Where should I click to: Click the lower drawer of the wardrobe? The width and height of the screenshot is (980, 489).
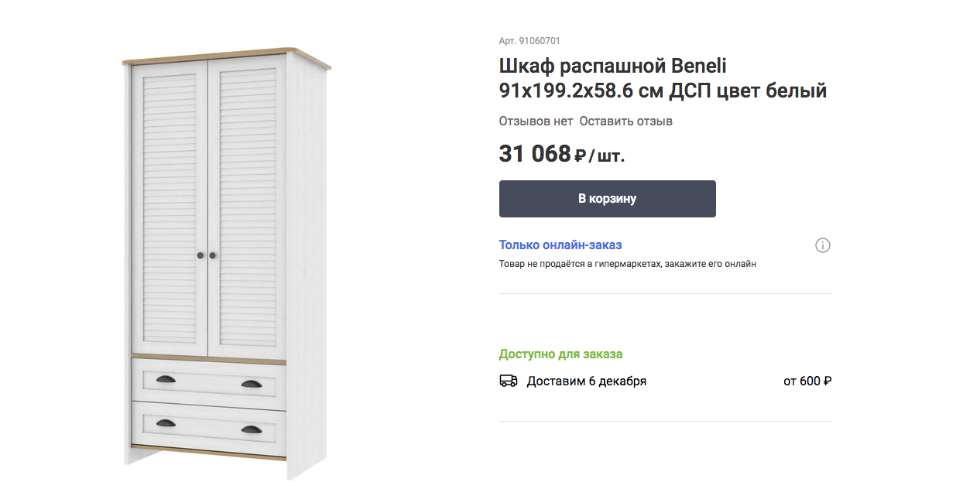click(x=209, y=426)
